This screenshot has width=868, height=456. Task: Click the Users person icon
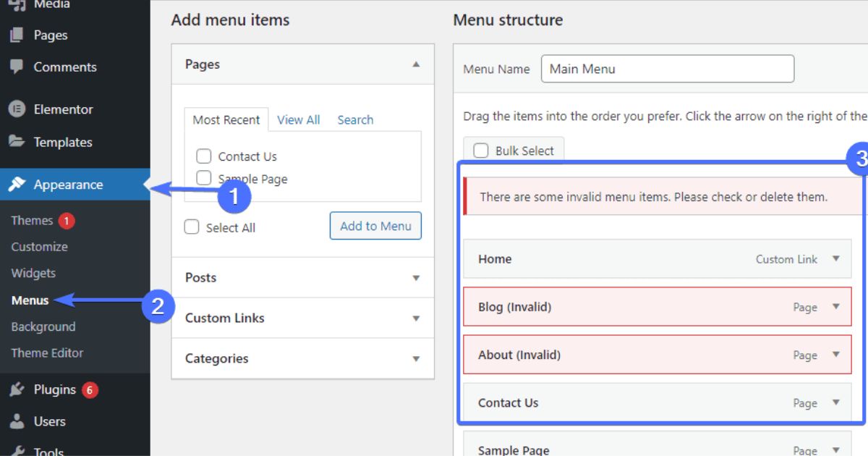pos(17,421)
